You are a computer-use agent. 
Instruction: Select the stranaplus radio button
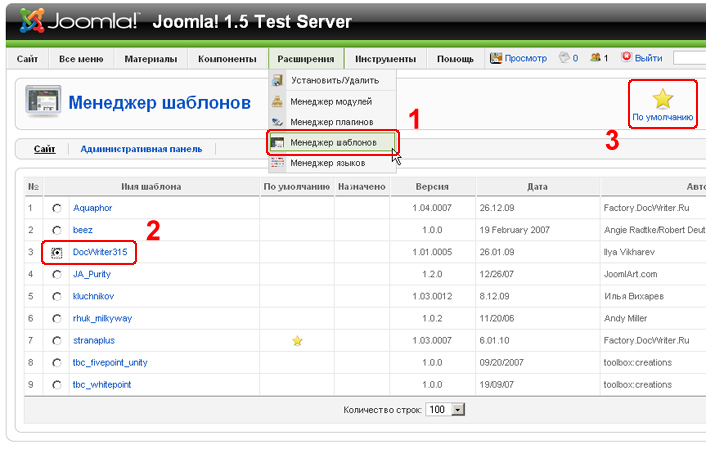click(57, 340)
